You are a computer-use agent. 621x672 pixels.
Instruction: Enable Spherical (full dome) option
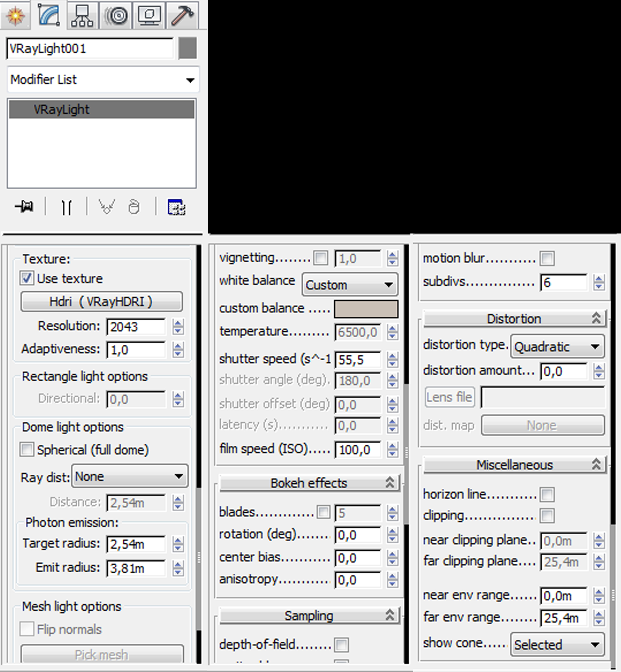(x=26, y=450)
